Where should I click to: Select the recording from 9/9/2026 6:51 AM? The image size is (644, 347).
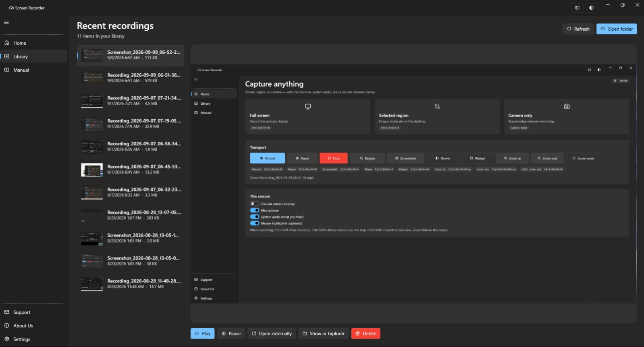point(131,78)
